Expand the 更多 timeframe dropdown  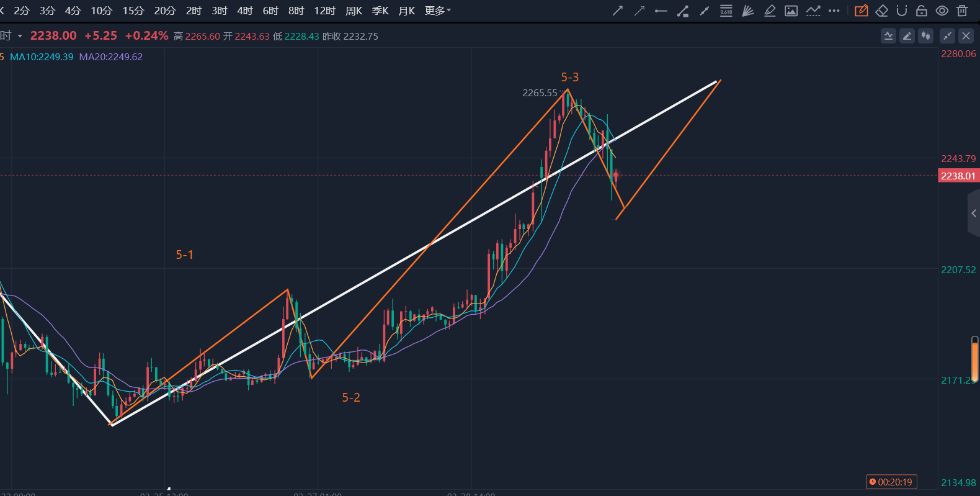[438, 11]
